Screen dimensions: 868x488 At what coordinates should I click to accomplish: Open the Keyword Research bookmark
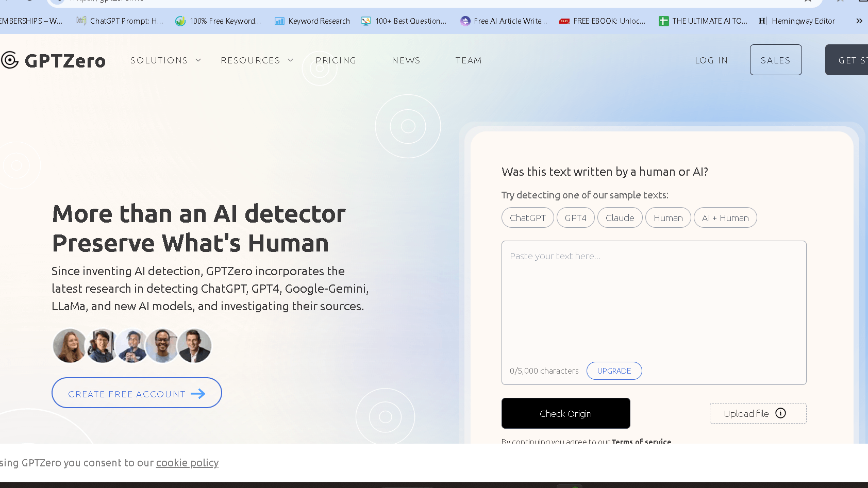coord(312,21)
